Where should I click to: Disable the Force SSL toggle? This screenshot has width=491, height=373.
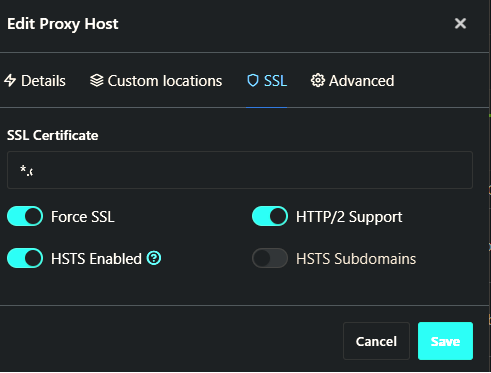point(25,216)
